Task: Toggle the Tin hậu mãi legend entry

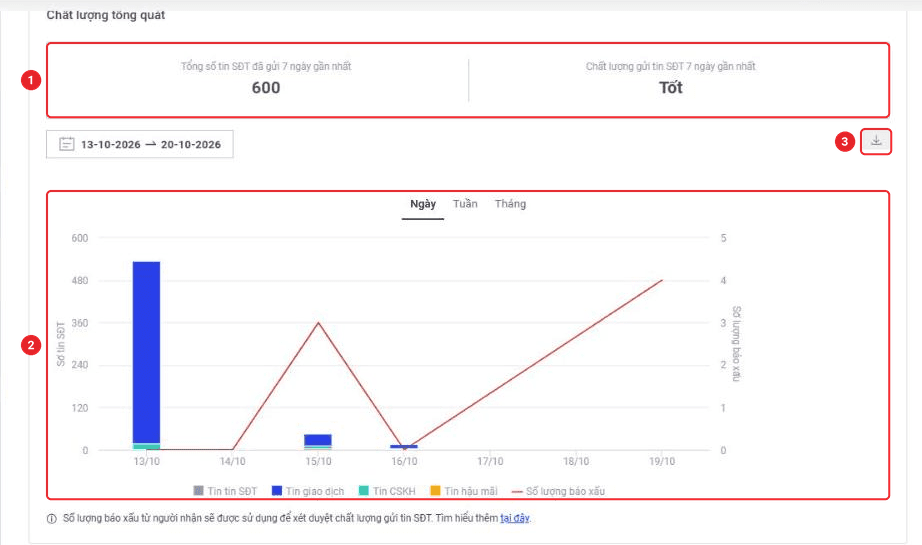Action: [x=464, y=491]
